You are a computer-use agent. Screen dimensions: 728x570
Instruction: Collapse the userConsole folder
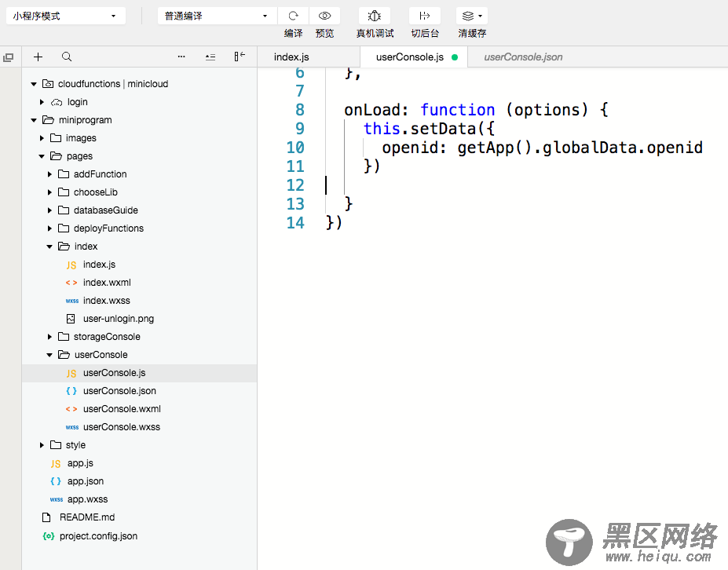[x=49, y=355]
